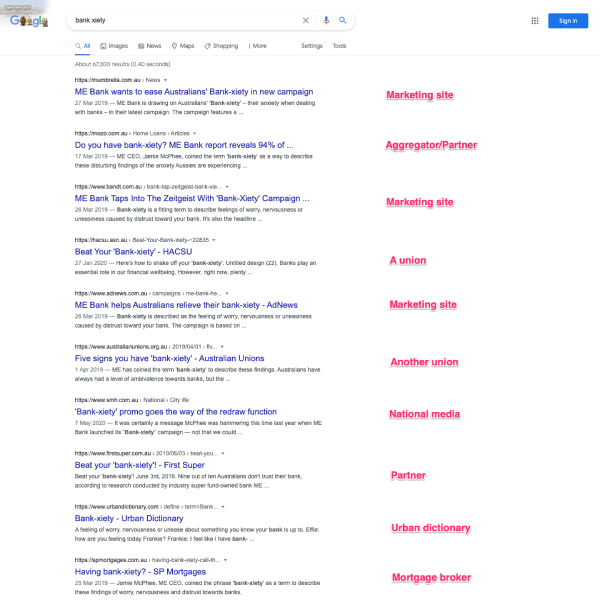Clear the search query with the X icon
600x612 pixels.
(306, 20)
